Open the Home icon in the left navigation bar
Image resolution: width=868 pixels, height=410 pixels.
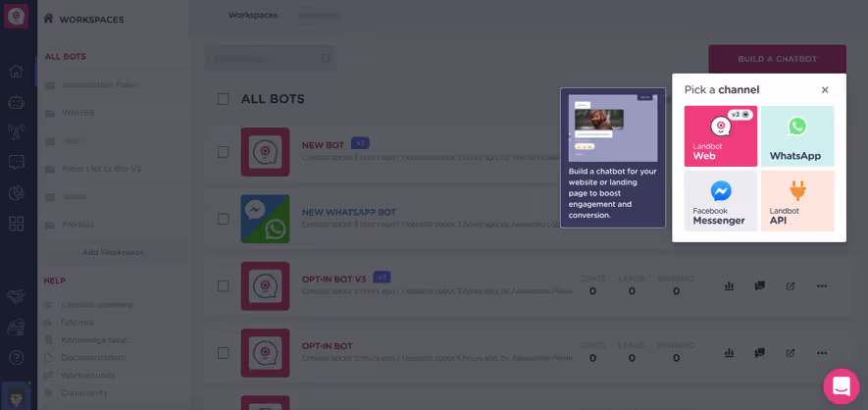(x=16, y=72)
